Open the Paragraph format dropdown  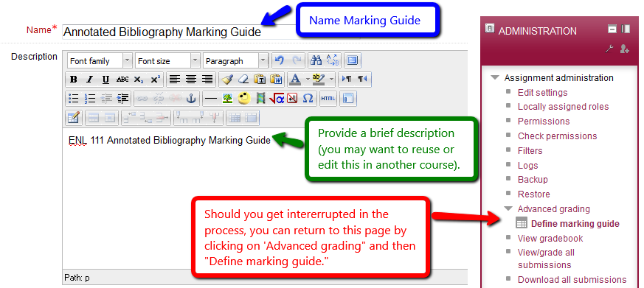click(236, 60)
